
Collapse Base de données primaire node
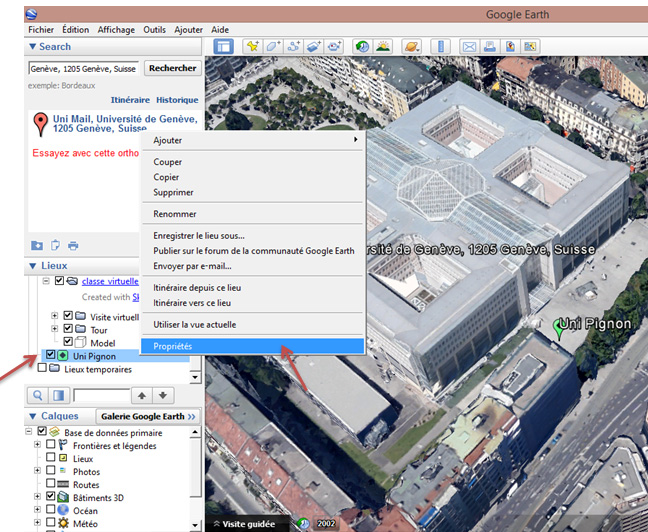[29, 432]
